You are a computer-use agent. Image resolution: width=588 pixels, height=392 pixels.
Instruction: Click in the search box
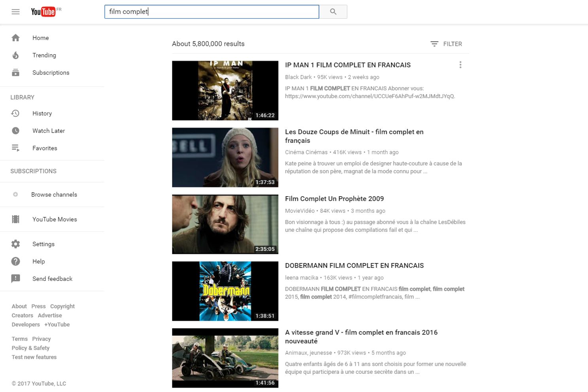(212, 12)
